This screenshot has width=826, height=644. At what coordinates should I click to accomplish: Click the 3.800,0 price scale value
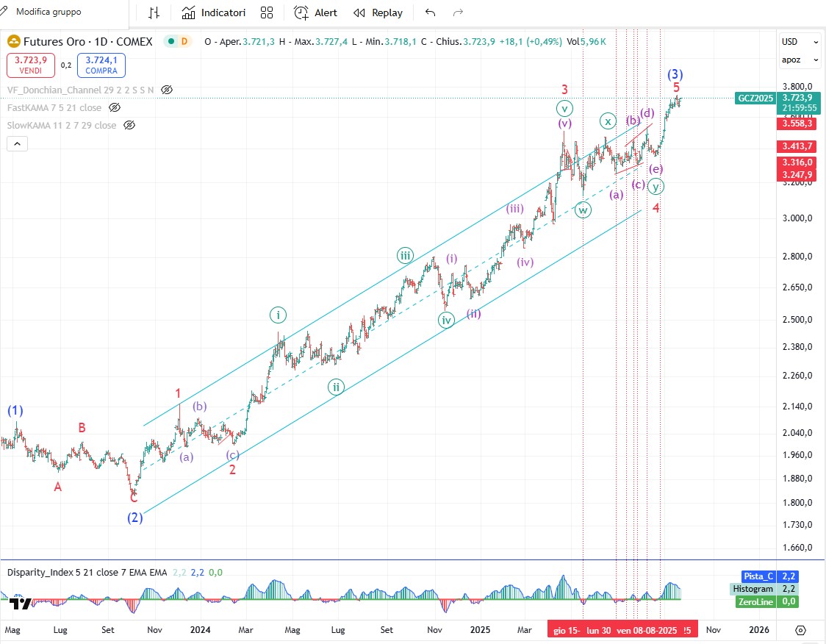tap(797, 87)
